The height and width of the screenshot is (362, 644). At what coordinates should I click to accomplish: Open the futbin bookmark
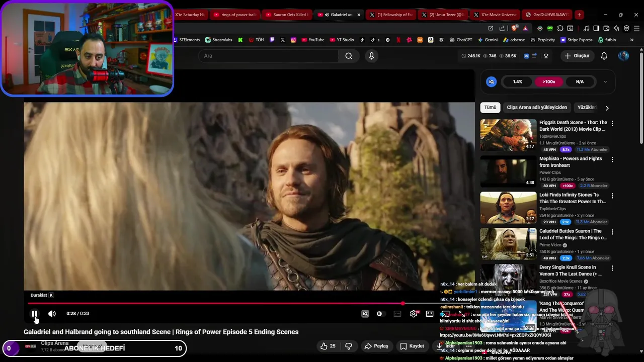(607, 40)
